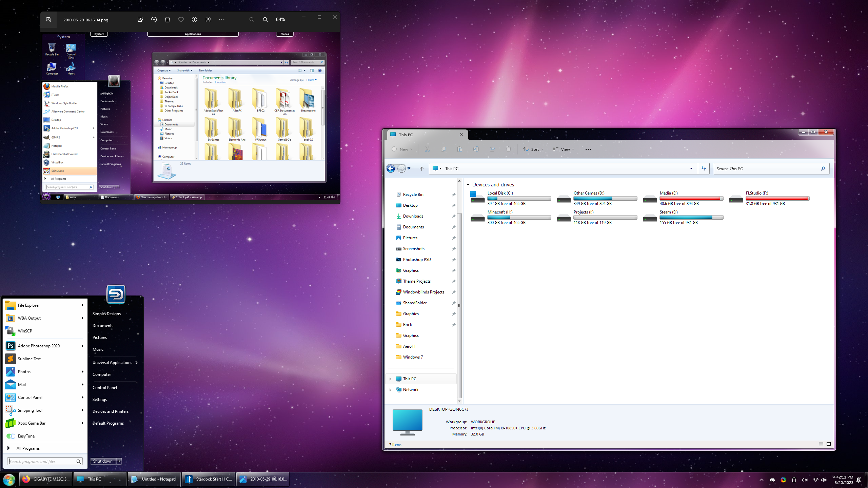The image size is (868, 488).
Task: Switch to Stardock Start11 taskbar button
Action: [x=209, y=479]
